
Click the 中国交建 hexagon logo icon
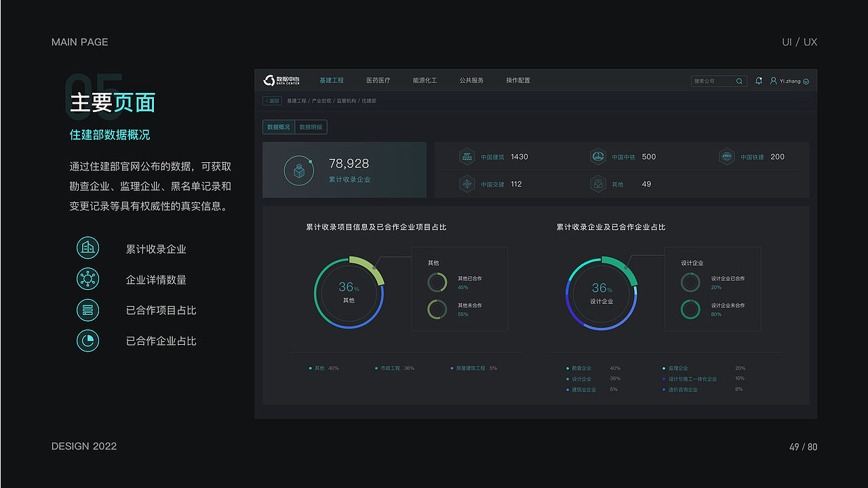pyautogui.click(x=467, y=184)
